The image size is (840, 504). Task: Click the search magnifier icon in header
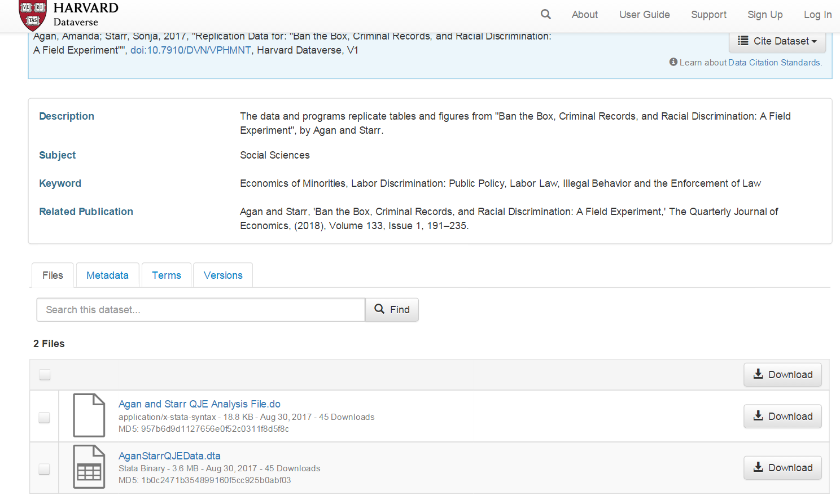[x=545, y=14]
